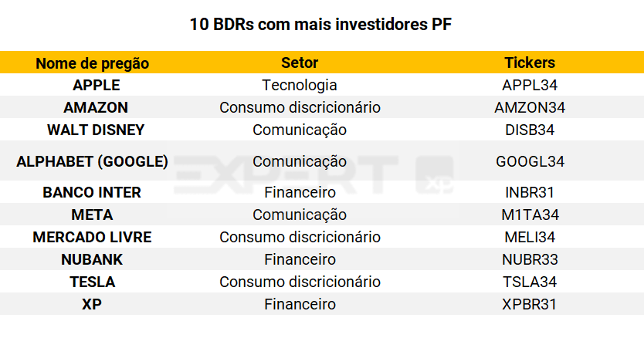Select the DISB34 ticker cell
Screen dimensions: 644x338
tap(530, 130)
